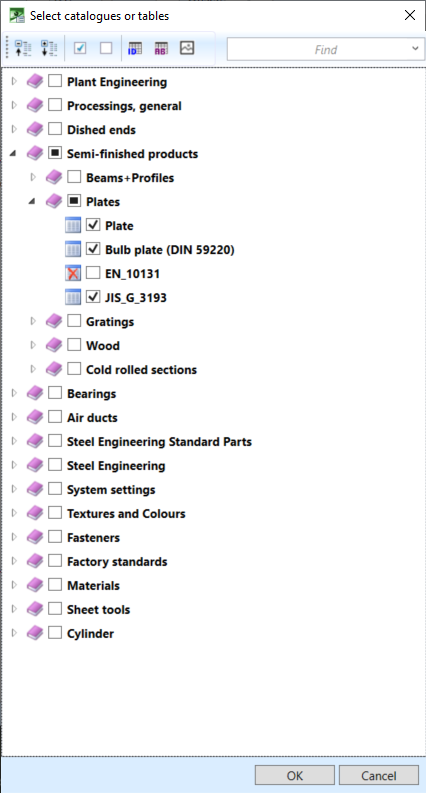Click the image preview toolbar icon

(x=187, y=49)
